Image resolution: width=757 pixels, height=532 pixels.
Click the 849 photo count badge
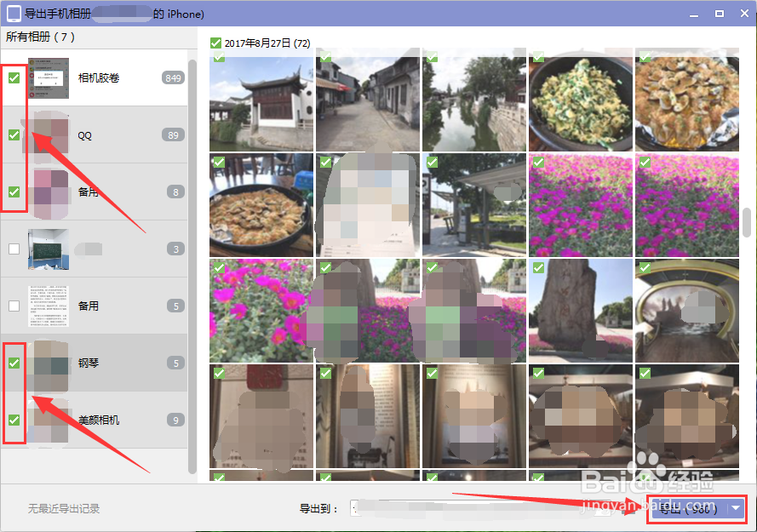click(173, 77)
